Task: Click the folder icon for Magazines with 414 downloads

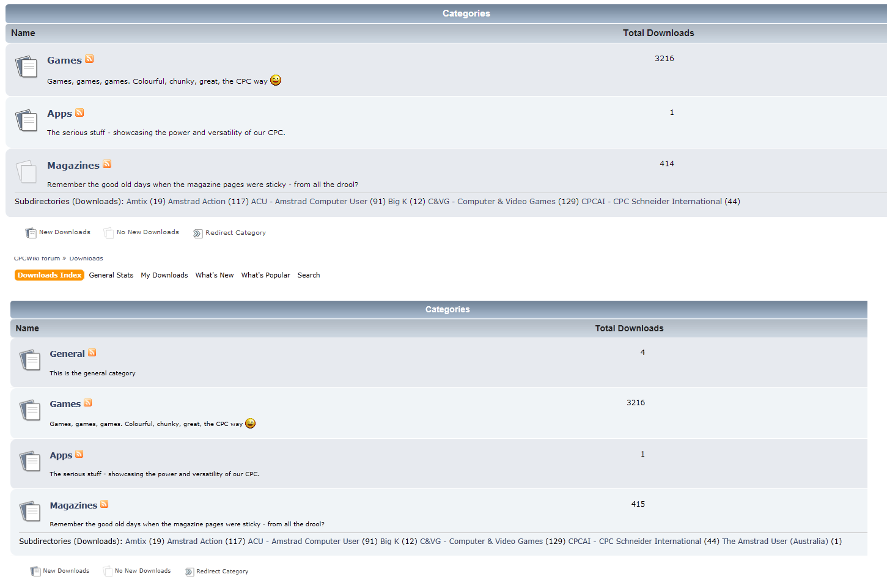Action: coord(26,172)
